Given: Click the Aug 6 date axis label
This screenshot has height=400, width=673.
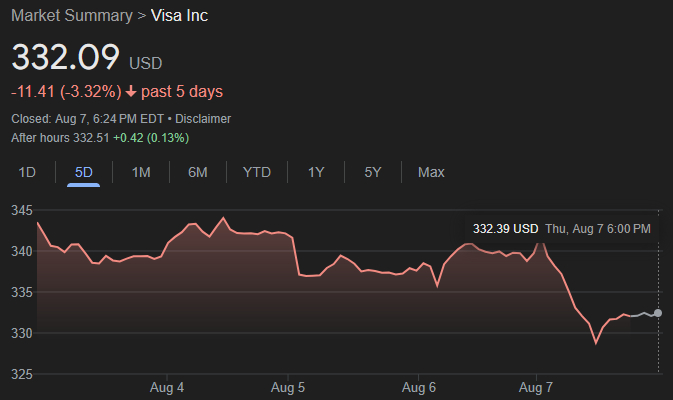Looking at the screenshot, I should click(x=418, y=387).
